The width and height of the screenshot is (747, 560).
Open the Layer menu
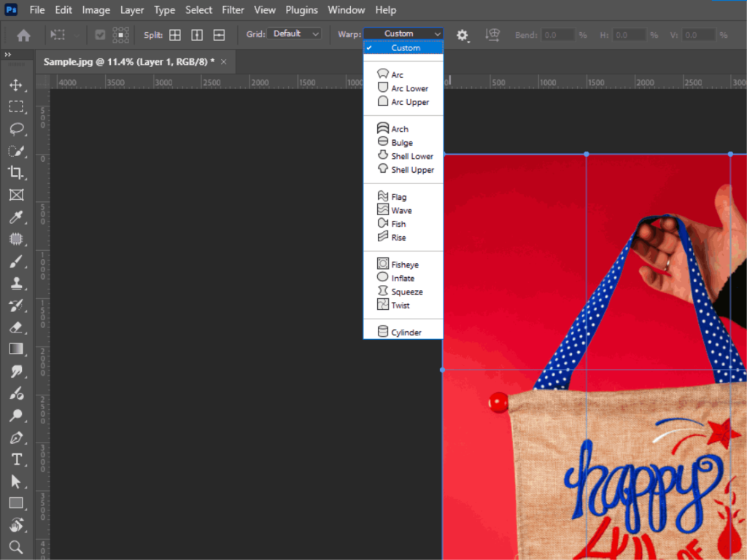[x=132, y=10]
